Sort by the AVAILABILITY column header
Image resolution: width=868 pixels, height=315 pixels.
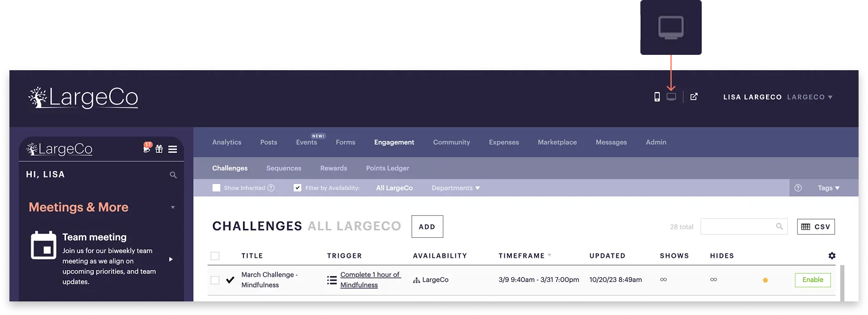pos(440,255)
